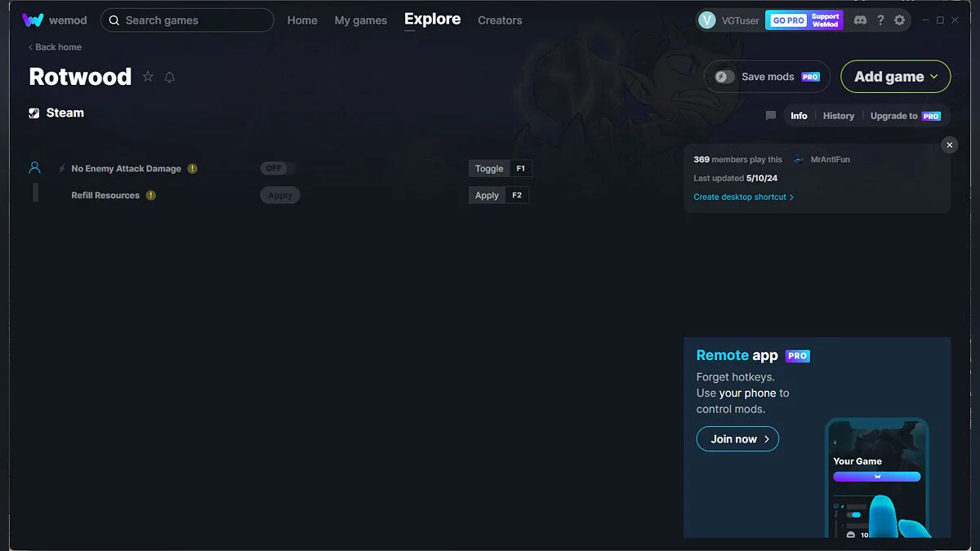The height and width of the screenshot is (551, 980).
Task: Click the Support WeMod button
Action: (826, 20)
